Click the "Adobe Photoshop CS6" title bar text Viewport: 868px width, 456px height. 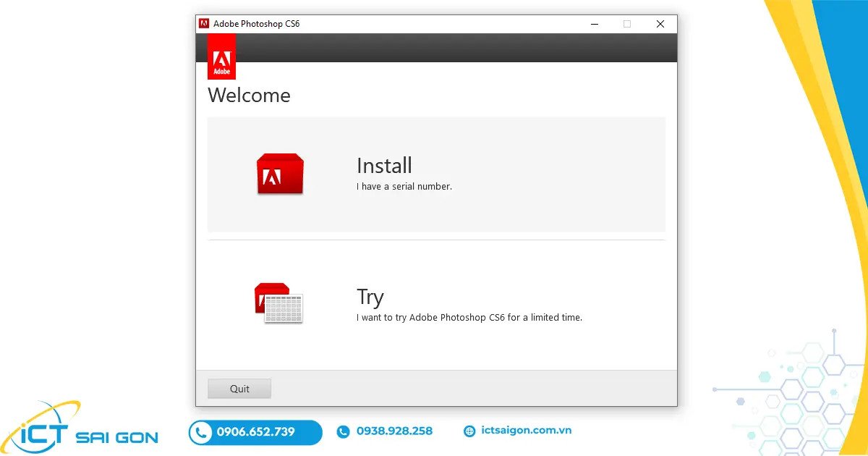[x=256, y=24]
